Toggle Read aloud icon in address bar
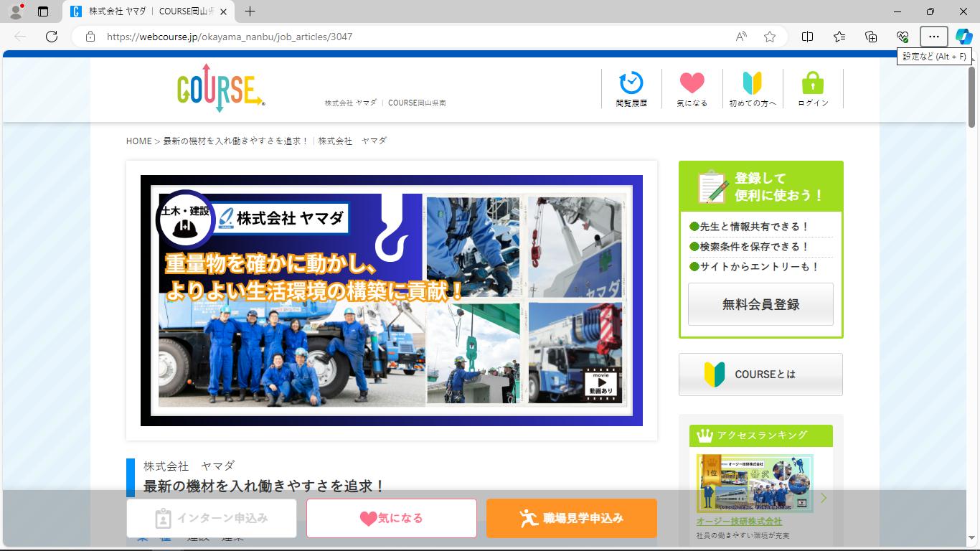 [x=741, y=37]
